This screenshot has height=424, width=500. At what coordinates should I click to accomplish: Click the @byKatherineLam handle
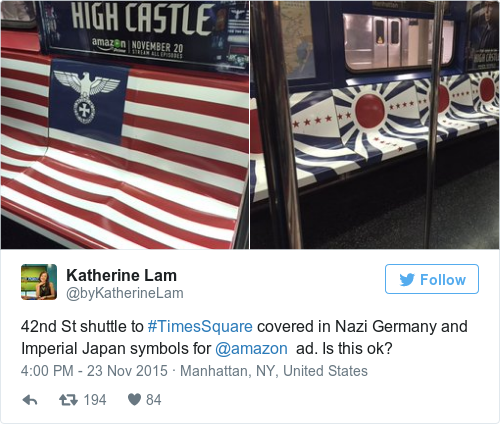[x=125, y=293]
